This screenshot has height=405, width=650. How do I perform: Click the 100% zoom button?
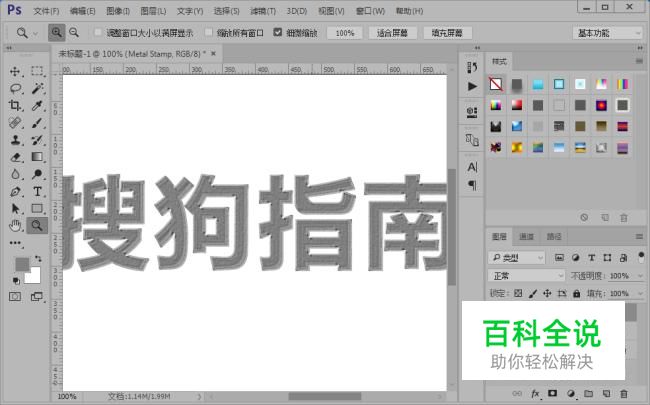(x=345, y=33)
